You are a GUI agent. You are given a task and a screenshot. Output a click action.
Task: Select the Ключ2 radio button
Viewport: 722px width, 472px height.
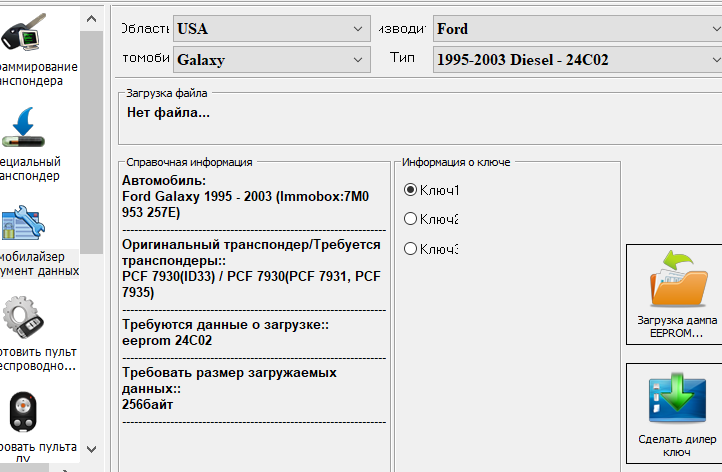(x=410, y=219)
